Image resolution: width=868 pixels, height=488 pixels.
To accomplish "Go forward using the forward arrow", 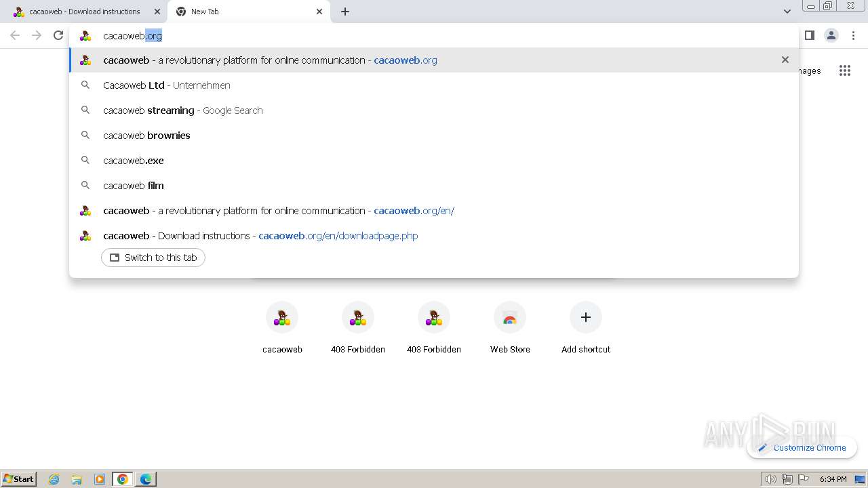I will [x=37, y=35].
